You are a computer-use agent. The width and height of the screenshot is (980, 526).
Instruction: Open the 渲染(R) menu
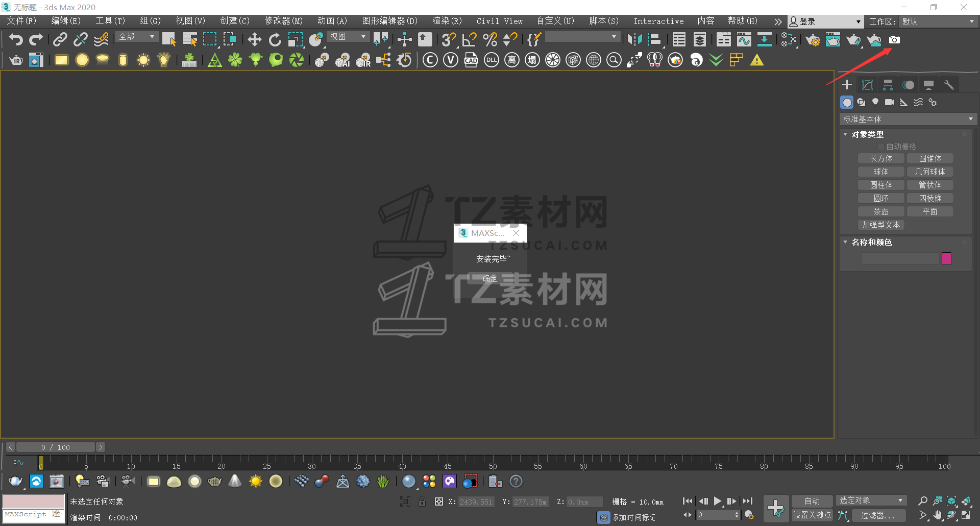[x=447, y=21]
